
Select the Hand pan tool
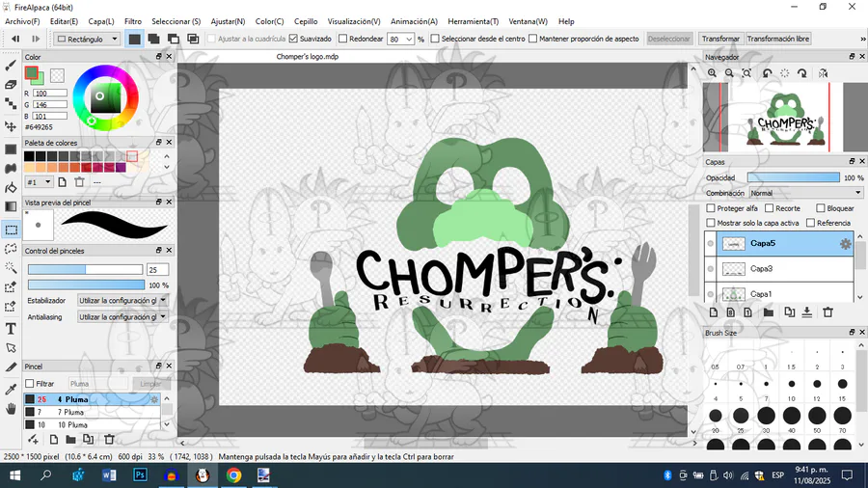pyautogui.click(x=11, y=409)
